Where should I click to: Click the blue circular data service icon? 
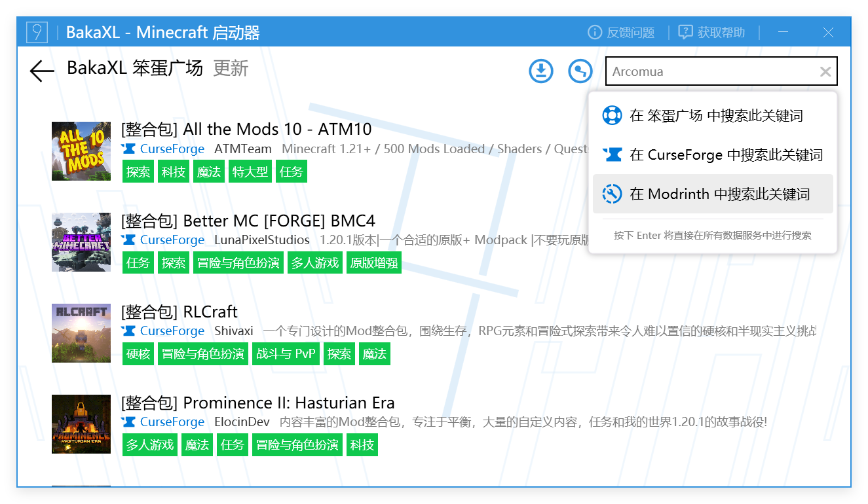tap(580, 71)
